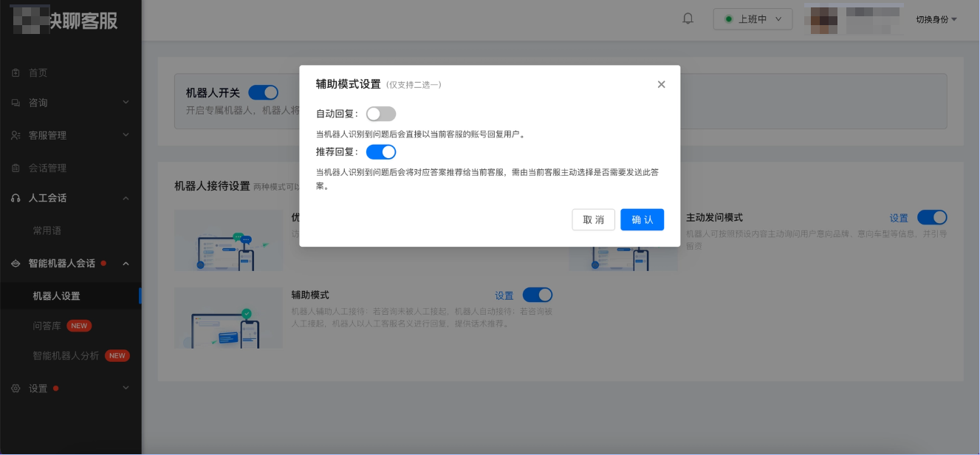Turn off the 推荐回复 switch
Screen dimensions: 980x455
[x=380, y=151]
